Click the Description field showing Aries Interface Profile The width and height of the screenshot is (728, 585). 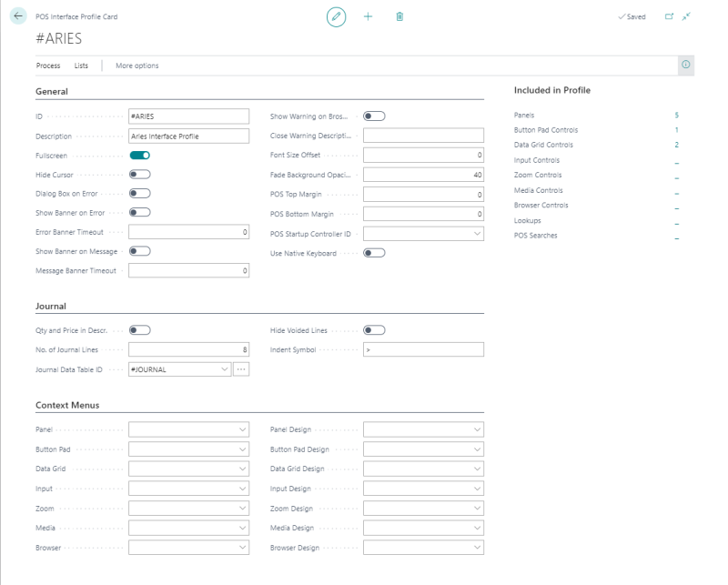point(187,135)
